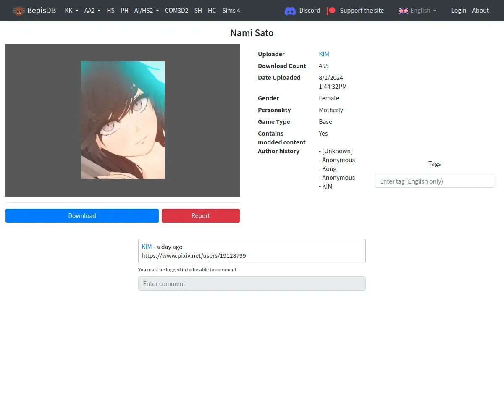
Task: Click the Tags heading
Action: pos(435,164)
